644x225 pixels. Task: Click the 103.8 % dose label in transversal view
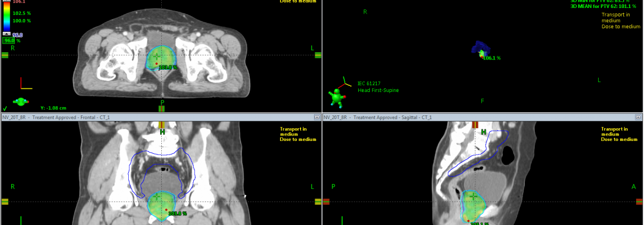pos(168,68)
